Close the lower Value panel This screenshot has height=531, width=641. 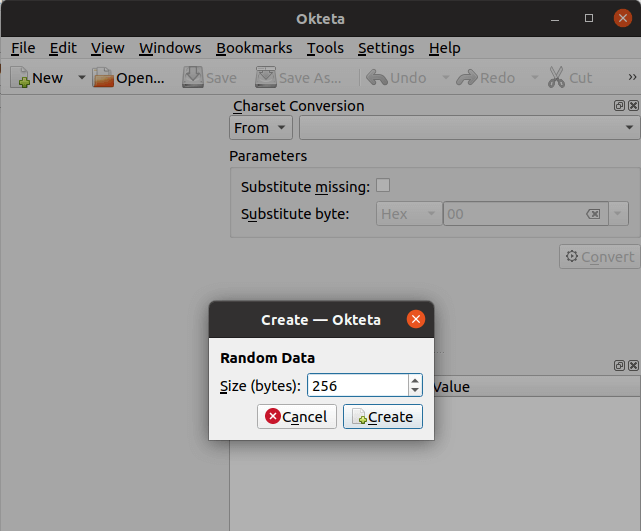(633, 365)
